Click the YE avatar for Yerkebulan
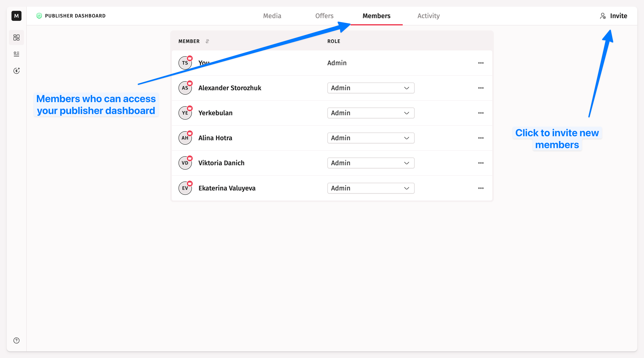Image resolution: width=644 pixels, height=358 pixels. tap(185, 113)
